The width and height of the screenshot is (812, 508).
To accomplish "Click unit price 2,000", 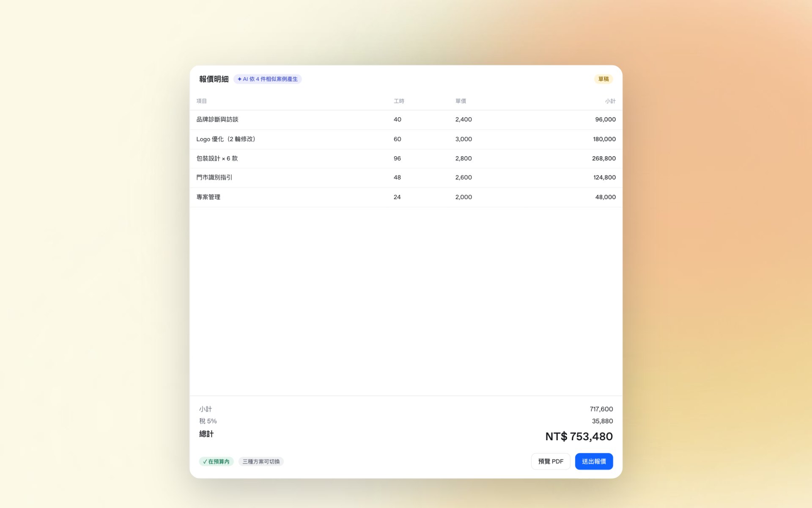I will [x=464, y=197].
